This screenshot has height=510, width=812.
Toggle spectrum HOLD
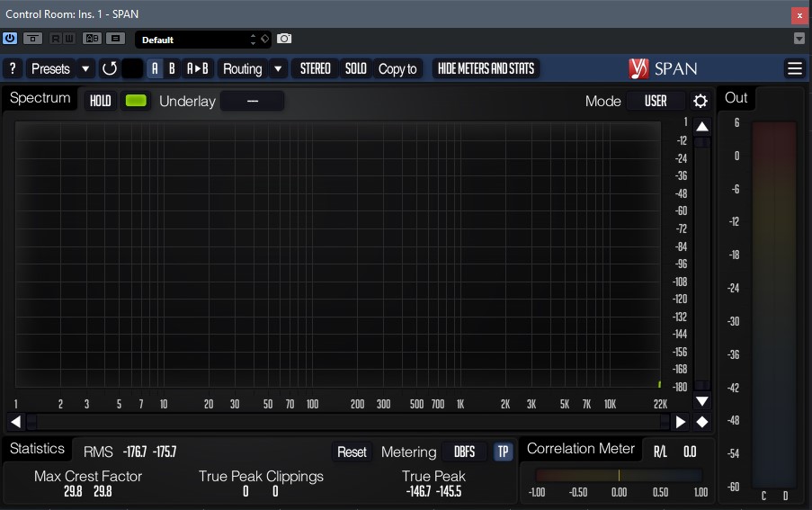(x=101, y=101)
